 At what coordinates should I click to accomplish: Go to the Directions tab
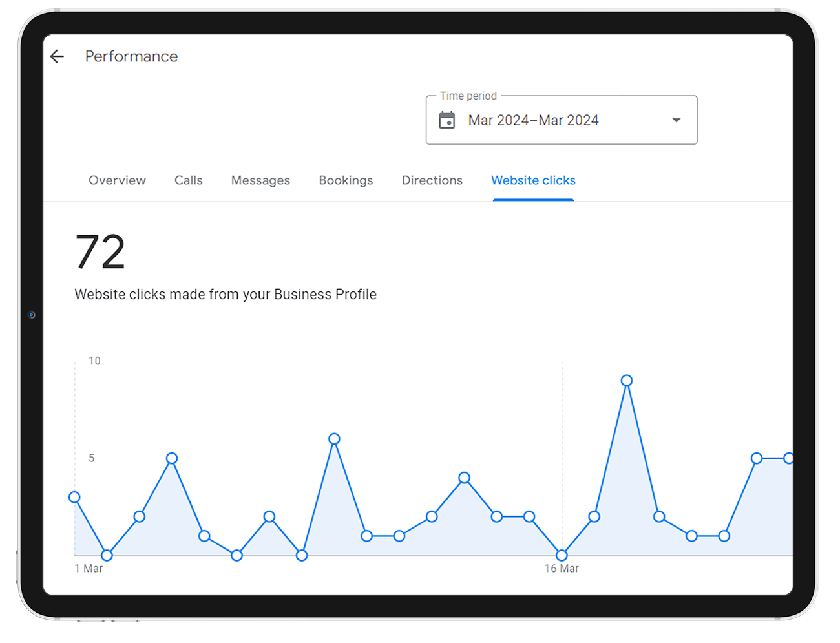432,180
